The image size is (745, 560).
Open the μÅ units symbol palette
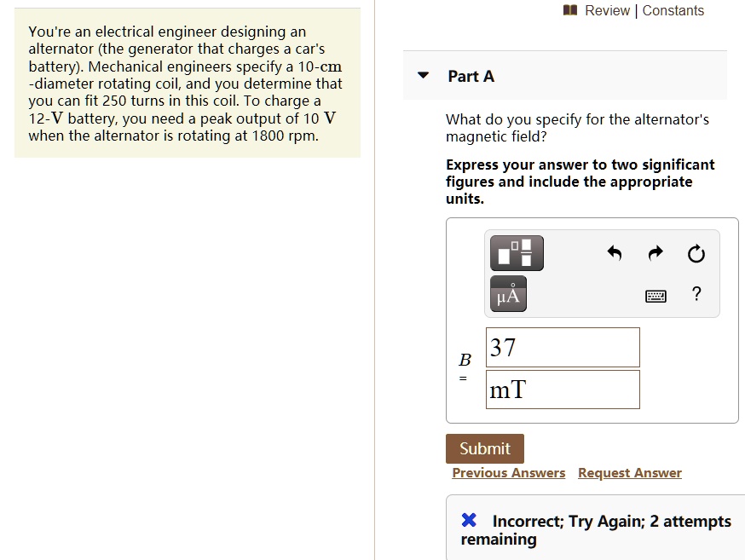coord(506,295)
